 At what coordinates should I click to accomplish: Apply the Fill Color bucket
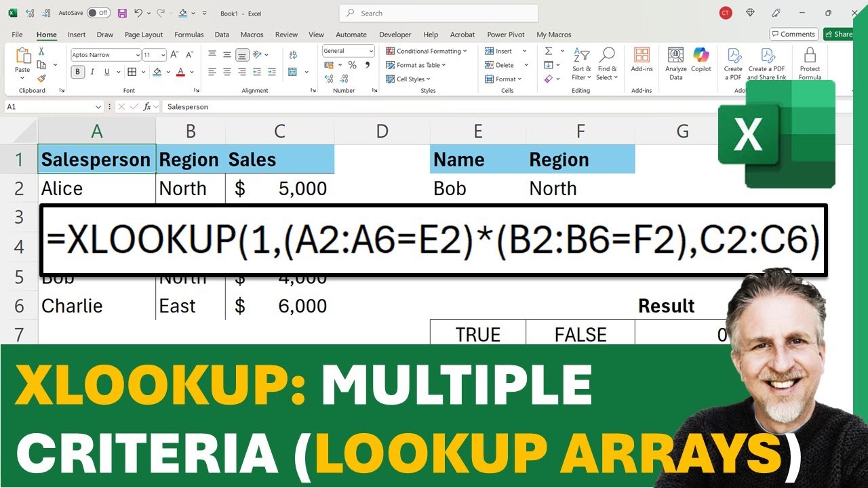[157, 72]
